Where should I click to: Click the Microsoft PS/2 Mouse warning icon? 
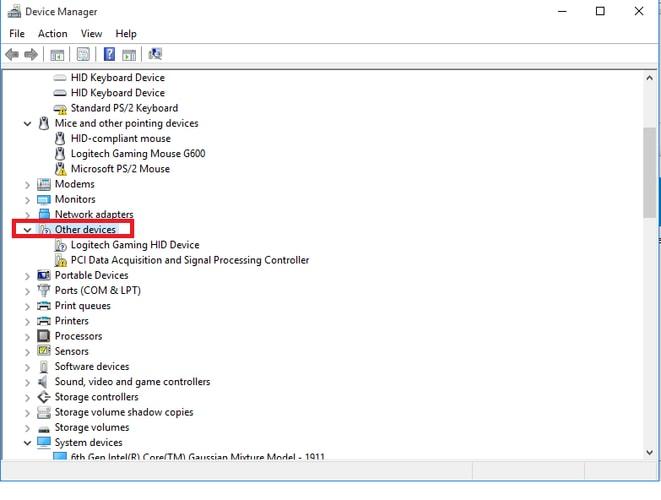click(60, 169)
